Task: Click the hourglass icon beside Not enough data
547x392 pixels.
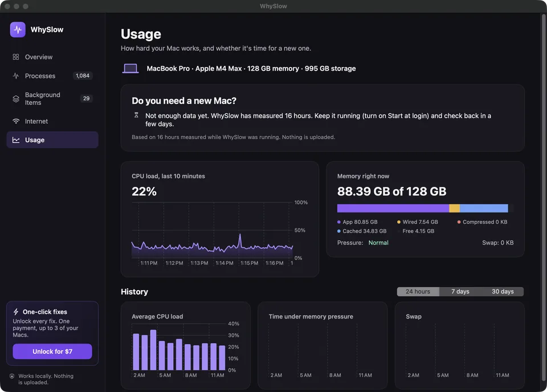Action: (136, 116)
